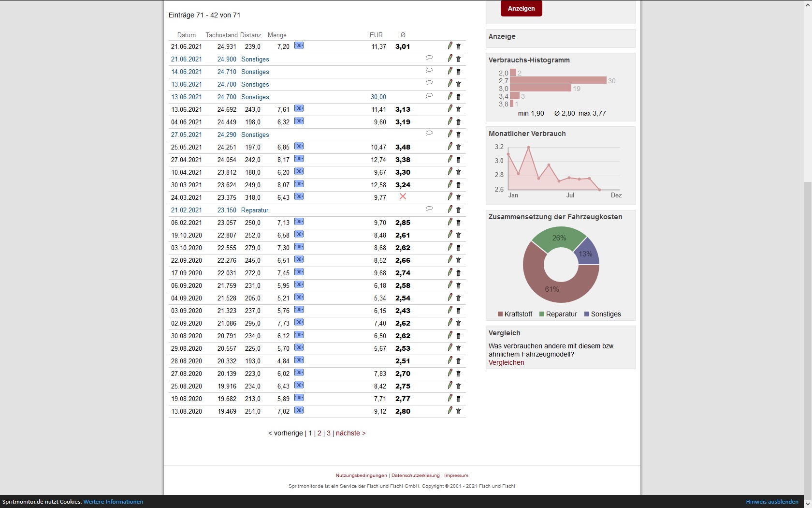Click full-tank icon on 17.09.2020 row
Viewport: 812px width, 508px height.
(299, 272)
